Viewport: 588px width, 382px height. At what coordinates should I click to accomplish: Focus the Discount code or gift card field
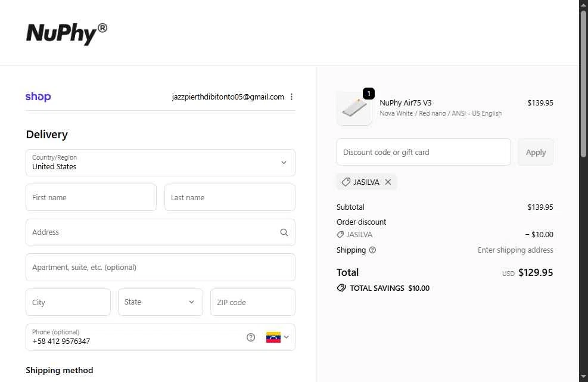point(424,152)
